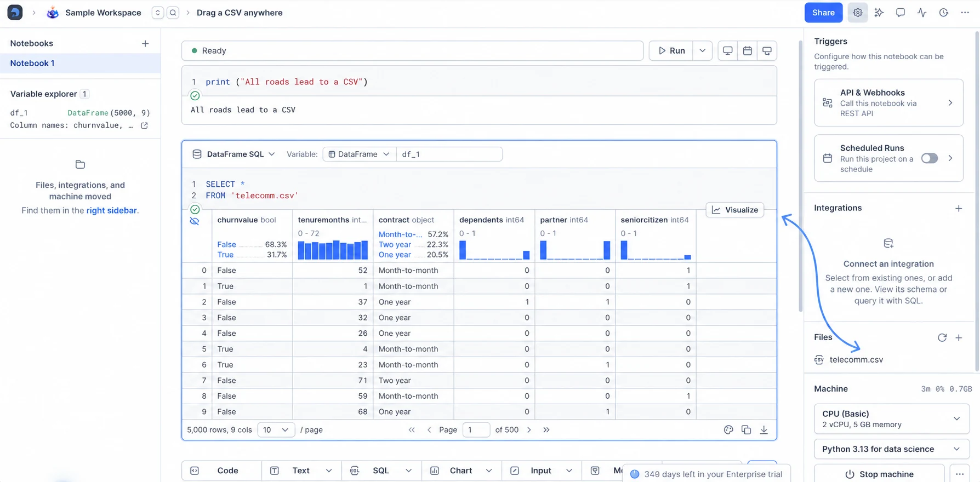The height and width of the screenshot is (482, 980).
Task: Open df_1 column names in external view
Action: point(145,125)
